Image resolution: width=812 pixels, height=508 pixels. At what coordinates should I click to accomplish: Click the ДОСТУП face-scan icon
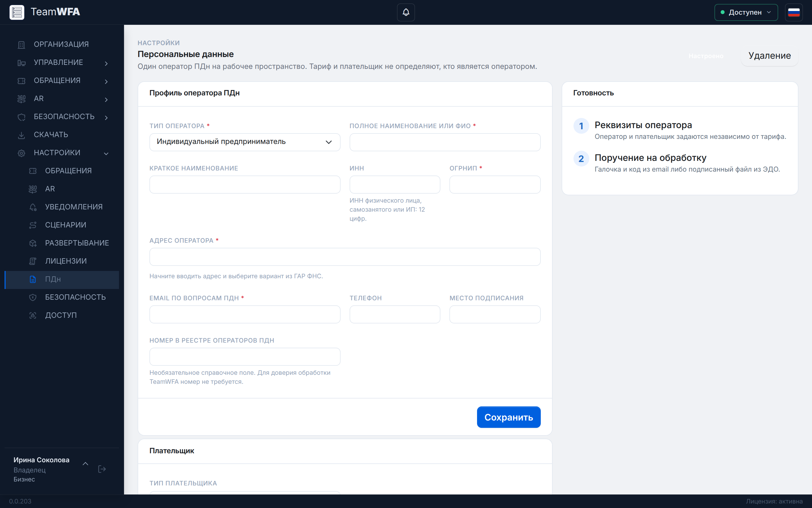33,316
